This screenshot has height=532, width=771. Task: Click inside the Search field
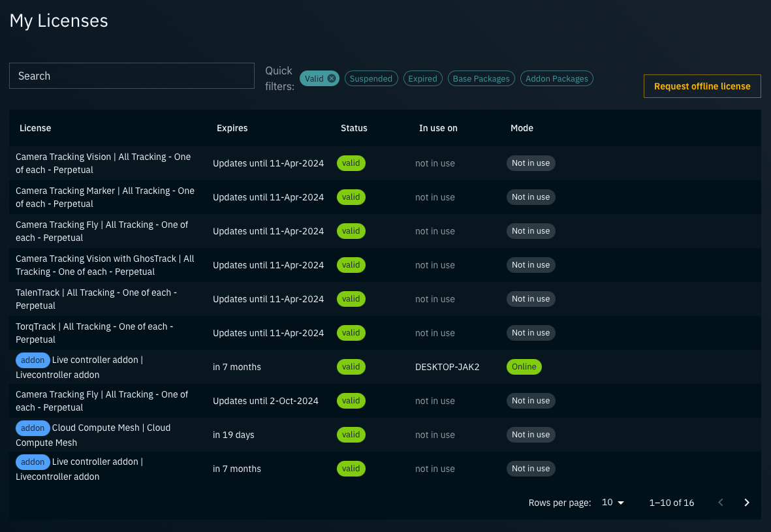point(131,75)
